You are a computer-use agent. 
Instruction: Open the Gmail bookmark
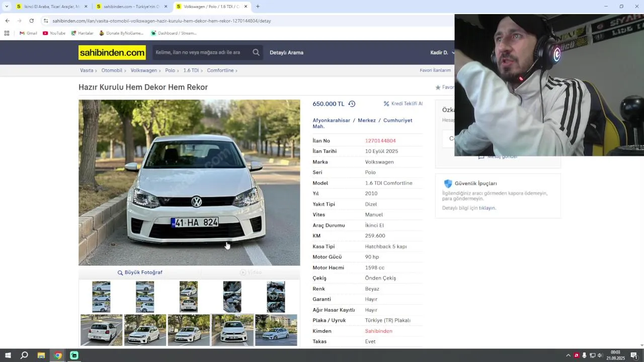point(28,33)
